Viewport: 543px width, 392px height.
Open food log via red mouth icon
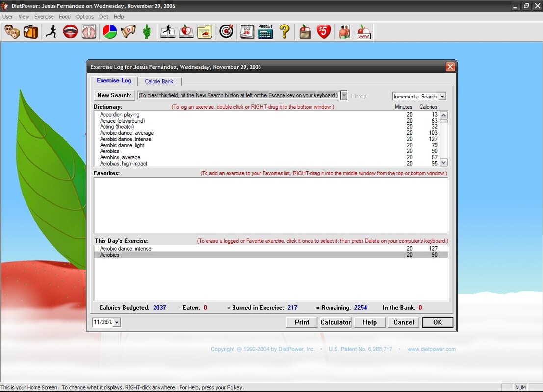[x=70, y=32]
